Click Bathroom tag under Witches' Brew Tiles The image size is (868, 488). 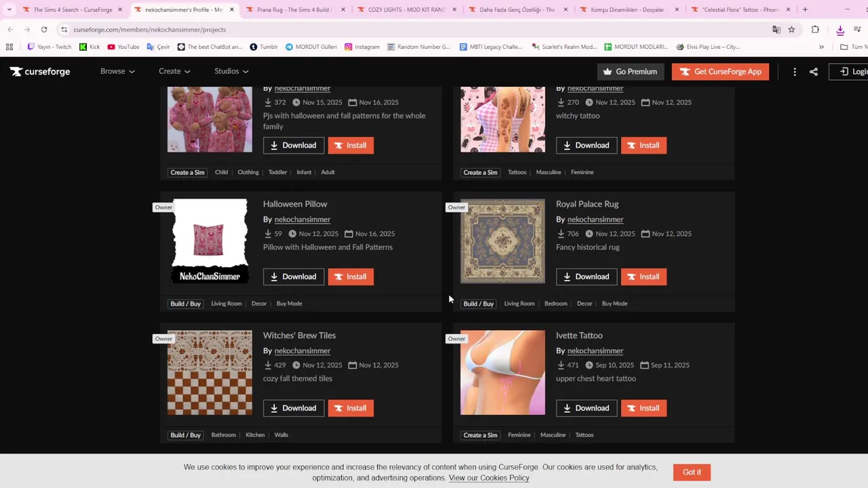point(223,435)
